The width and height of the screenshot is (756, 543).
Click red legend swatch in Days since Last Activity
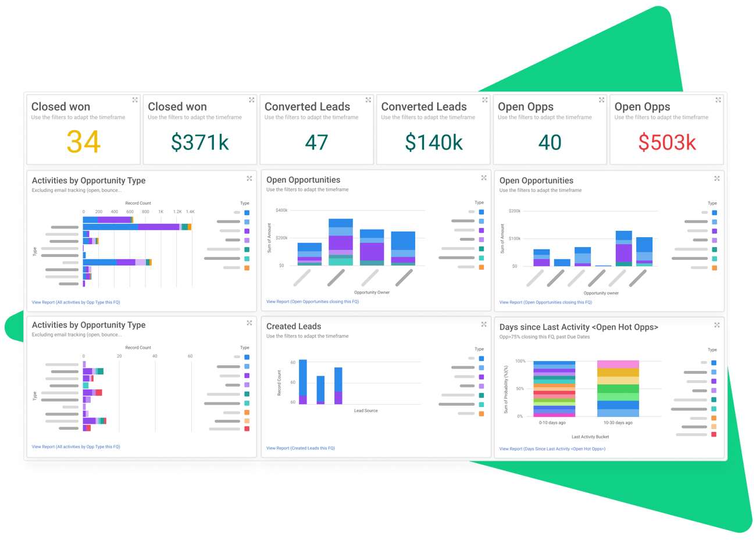click(714, 434)
